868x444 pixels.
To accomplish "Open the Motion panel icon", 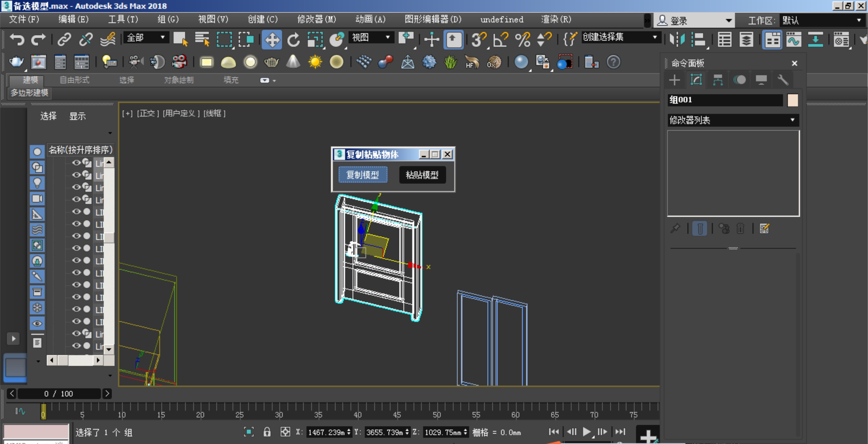I will 740,80.
